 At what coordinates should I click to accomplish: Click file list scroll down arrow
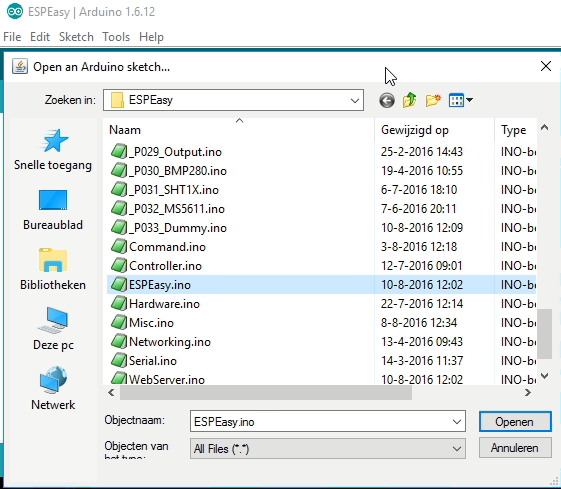pyautogui.click(x=545, y=376)
